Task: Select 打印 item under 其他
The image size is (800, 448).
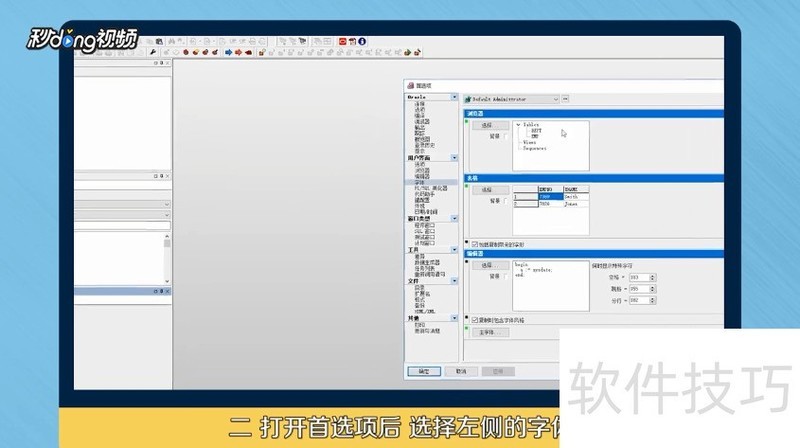Action: 419,325
